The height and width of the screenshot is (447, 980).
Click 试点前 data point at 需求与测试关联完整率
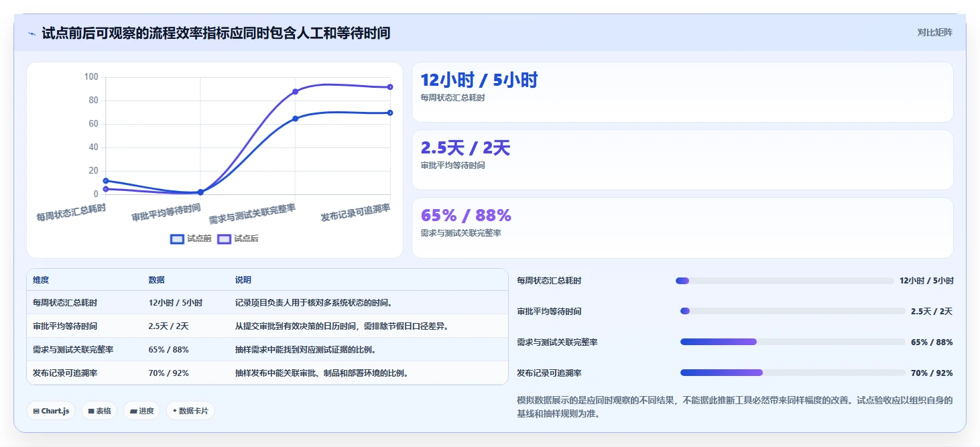[x=295, y=119]
